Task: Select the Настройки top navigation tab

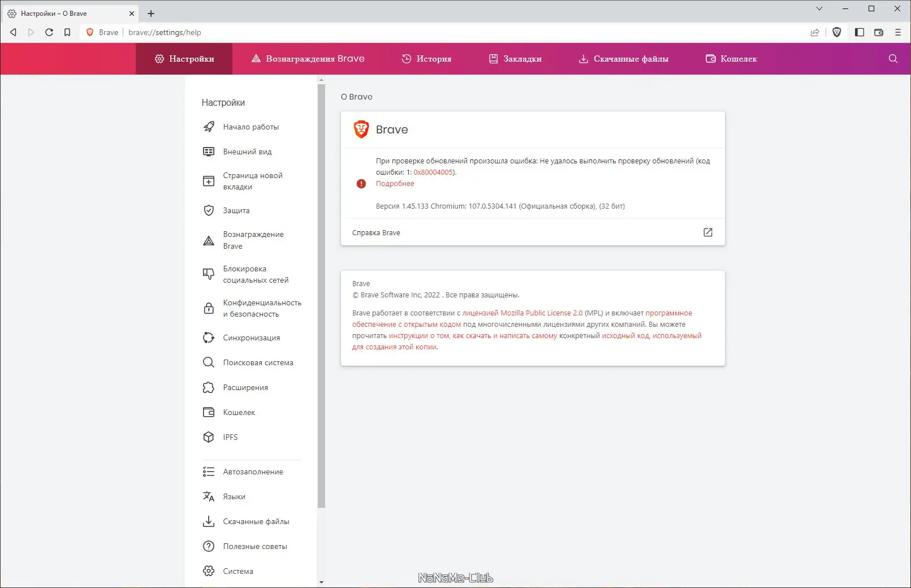Action: (x=184, y=59)
